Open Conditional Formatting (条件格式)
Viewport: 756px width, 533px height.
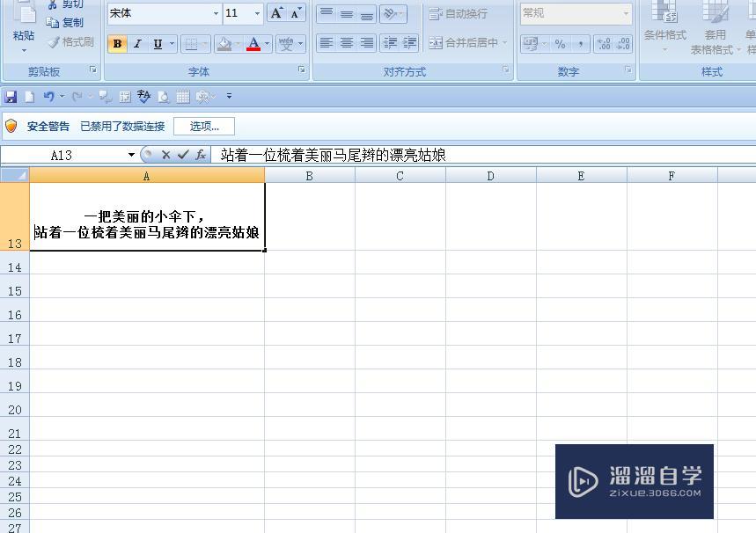(x=664, y=26)
